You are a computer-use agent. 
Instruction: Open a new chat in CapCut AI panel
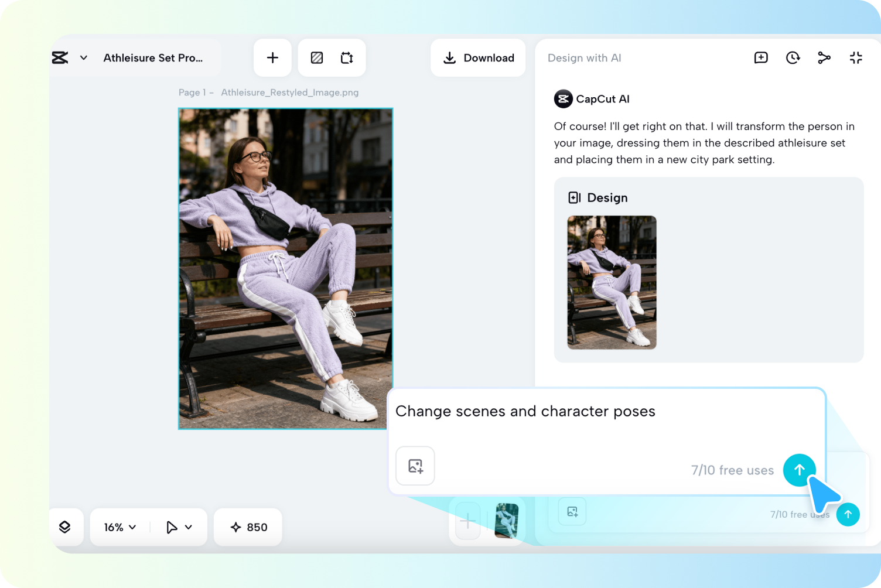pos(760,57)
